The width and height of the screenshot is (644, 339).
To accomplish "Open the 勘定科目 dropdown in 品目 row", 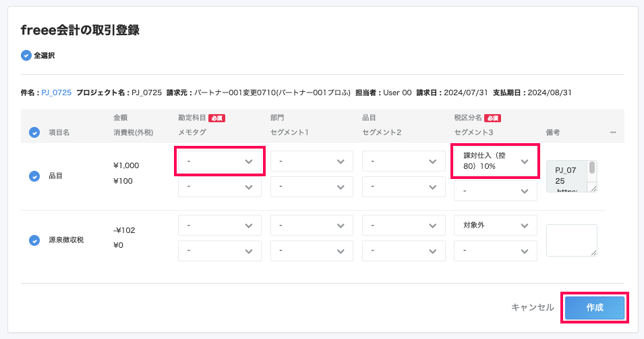I will (x=220, y=161).
